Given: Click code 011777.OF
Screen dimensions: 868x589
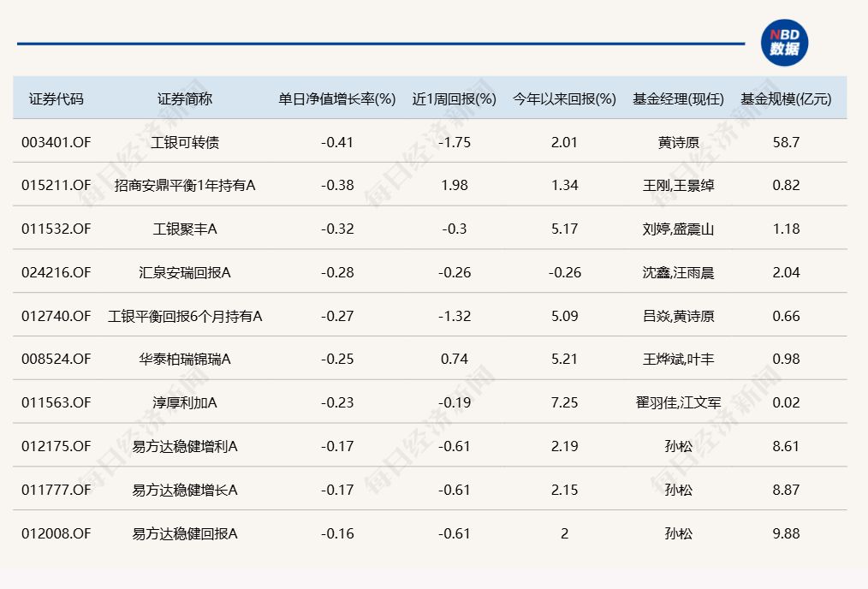Looking at the screenshot, I should click(56, 490).
